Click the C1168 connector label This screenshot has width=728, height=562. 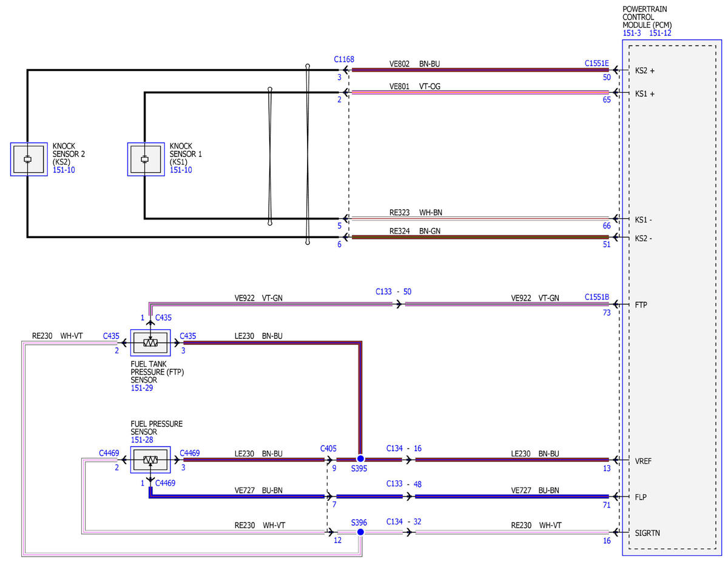click(x=344, y=59)
